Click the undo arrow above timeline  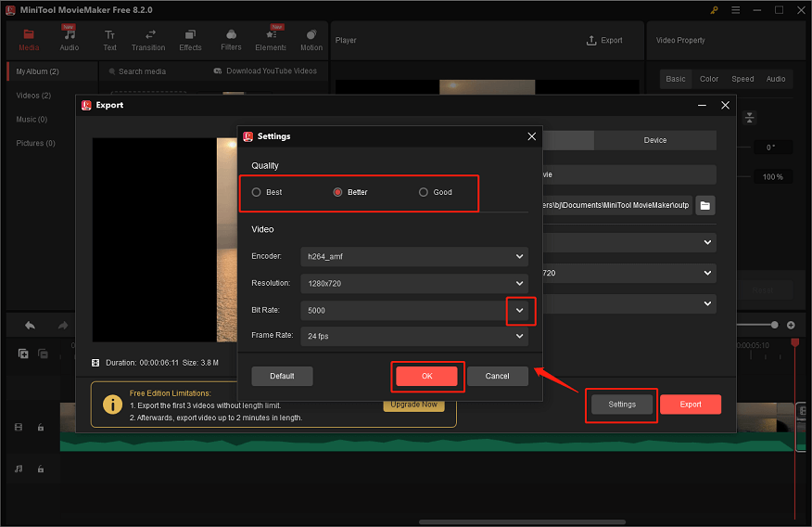click(x=30, y=326)
